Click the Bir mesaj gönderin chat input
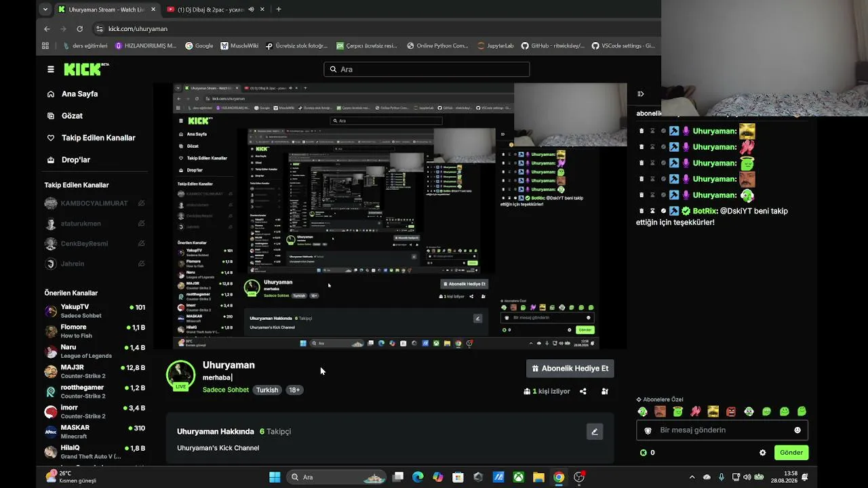 pos(722,430)
